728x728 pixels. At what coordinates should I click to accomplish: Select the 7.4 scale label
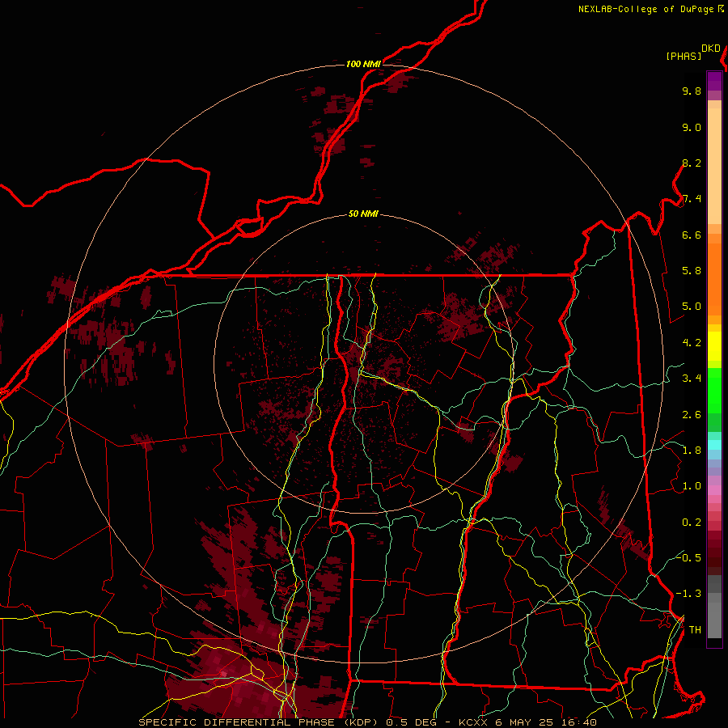(692, 199)
